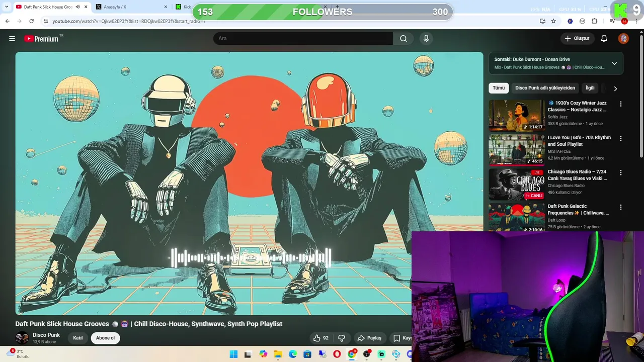
Task: Bookmark this page with the star
Action: (x=553, y=21)
